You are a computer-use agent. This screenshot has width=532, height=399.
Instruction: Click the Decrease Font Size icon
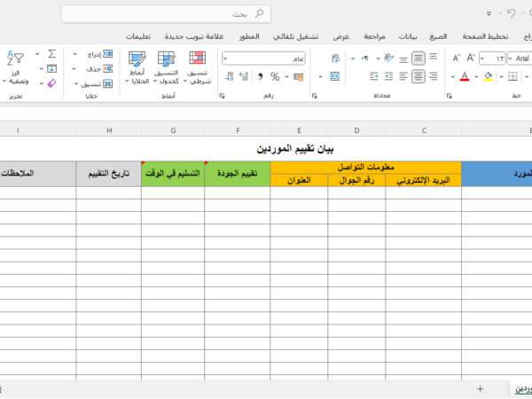pos(457,59)
